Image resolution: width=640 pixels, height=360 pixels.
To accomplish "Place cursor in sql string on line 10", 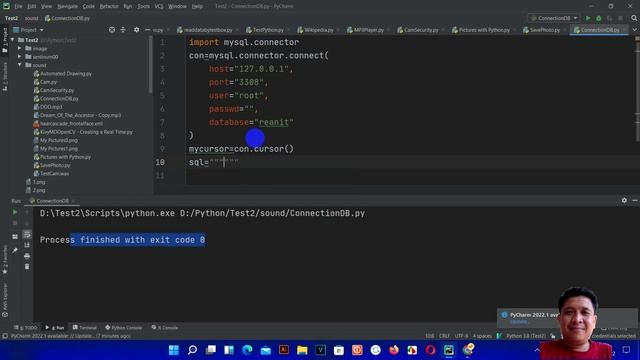I will [224, 162].
